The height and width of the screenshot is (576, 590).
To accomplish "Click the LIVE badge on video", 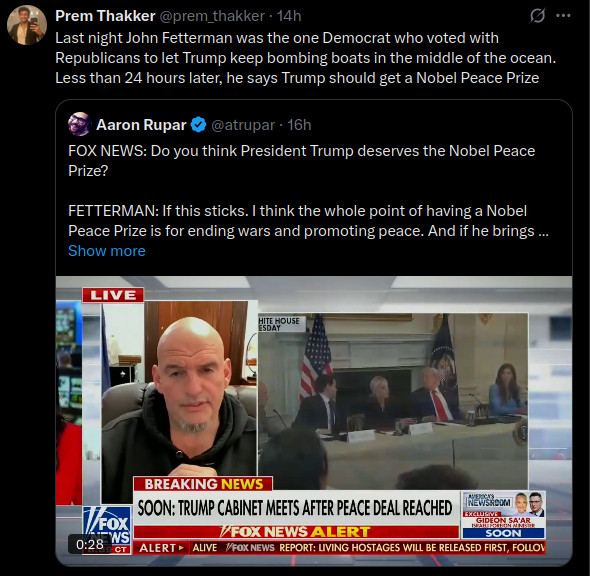I will click(113, 295).
